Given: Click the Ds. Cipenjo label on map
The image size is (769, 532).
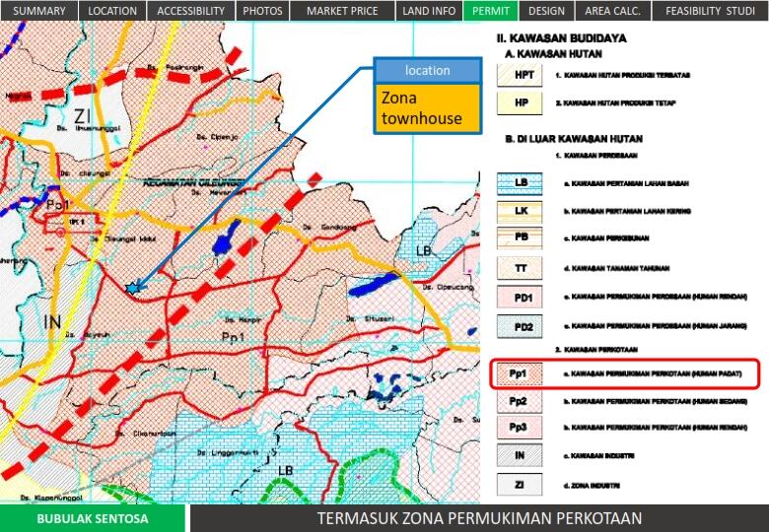Looking at the screenshot, I should pyautogui.click(x=217, y=137).
